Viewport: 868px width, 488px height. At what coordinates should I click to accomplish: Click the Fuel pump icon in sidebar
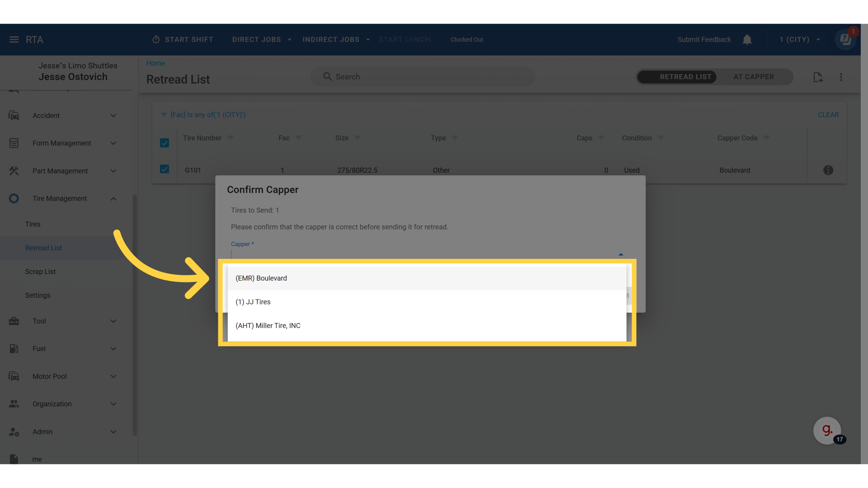[14, 348]
